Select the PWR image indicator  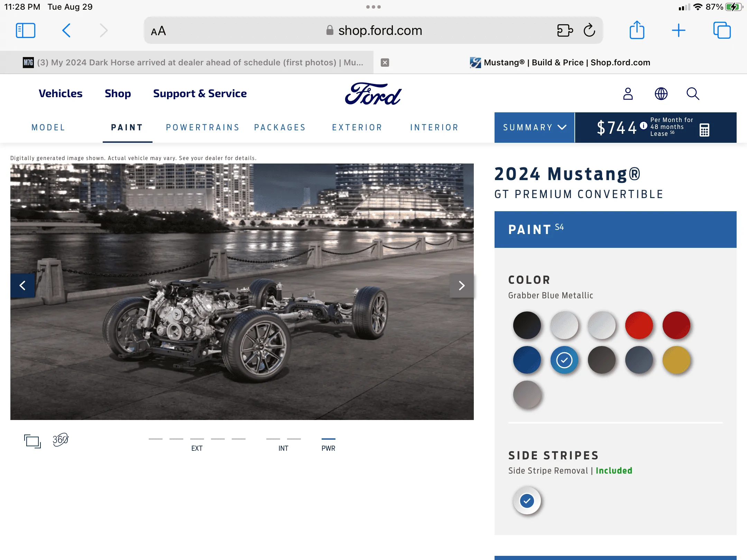pyautogui.click(x=329, y=439)
